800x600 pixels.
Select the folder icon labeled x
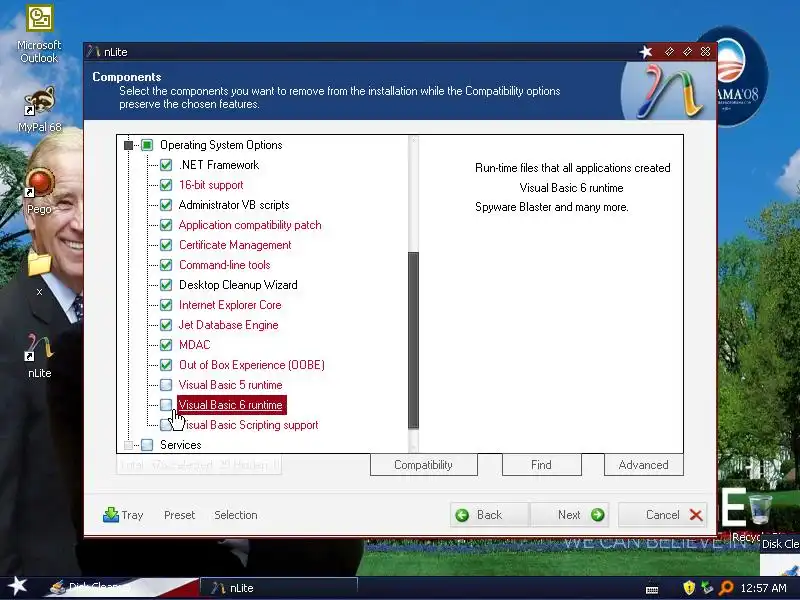click(39, 273)
